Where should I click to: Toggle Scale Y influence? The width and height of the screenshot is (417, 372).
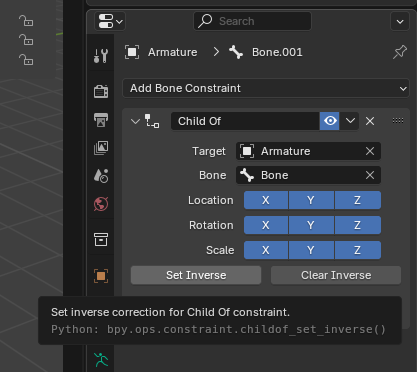coord(311,250)
